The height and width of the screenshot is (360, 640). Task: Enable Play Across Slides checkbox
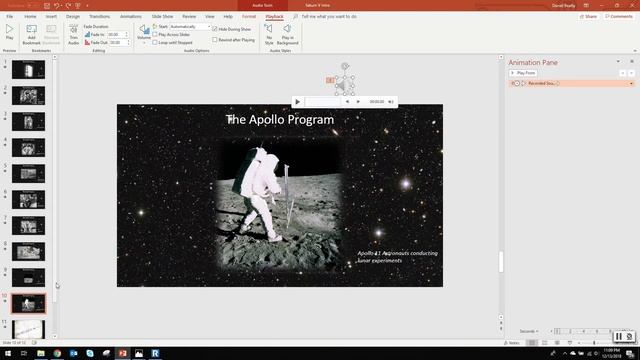(155, 35)
